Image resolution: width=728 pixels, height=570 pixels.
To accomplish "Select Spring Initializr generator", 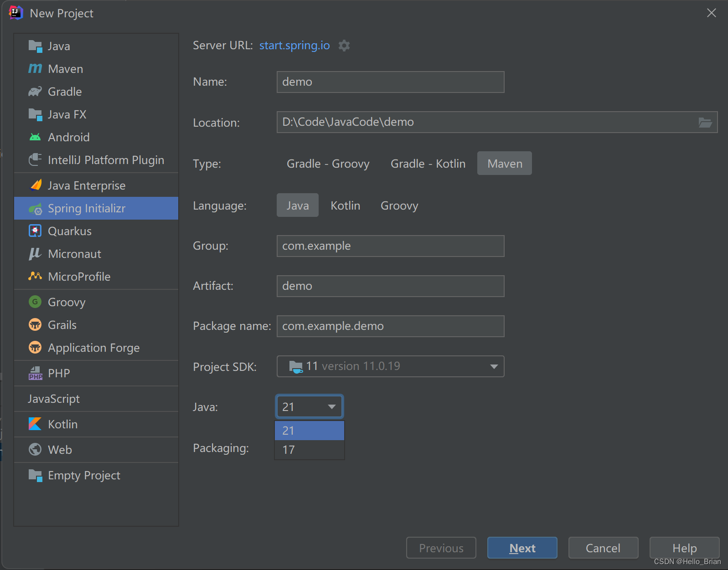I will click(96, 208).
